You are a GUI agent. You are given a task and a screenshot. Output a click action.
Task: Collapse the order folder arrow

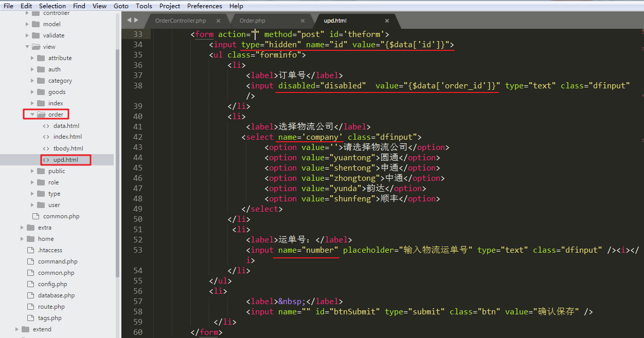[x=32, y=115]
